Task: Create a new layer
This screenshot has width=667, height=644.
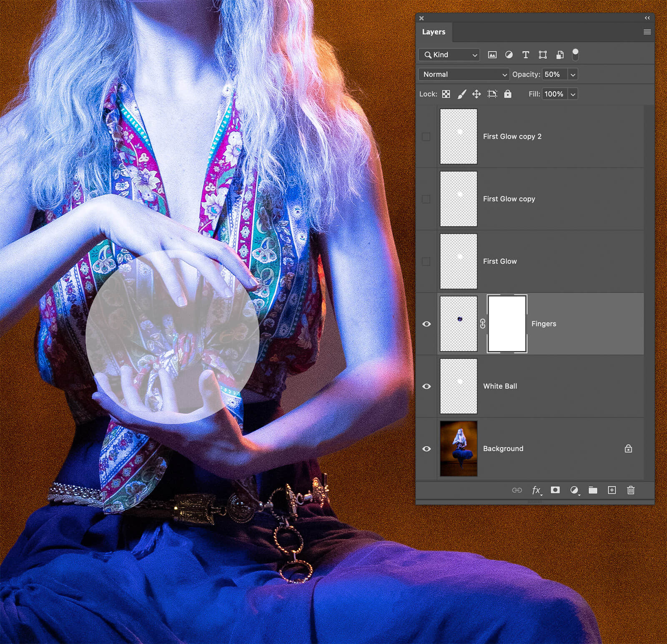Action: click(612, 490)
